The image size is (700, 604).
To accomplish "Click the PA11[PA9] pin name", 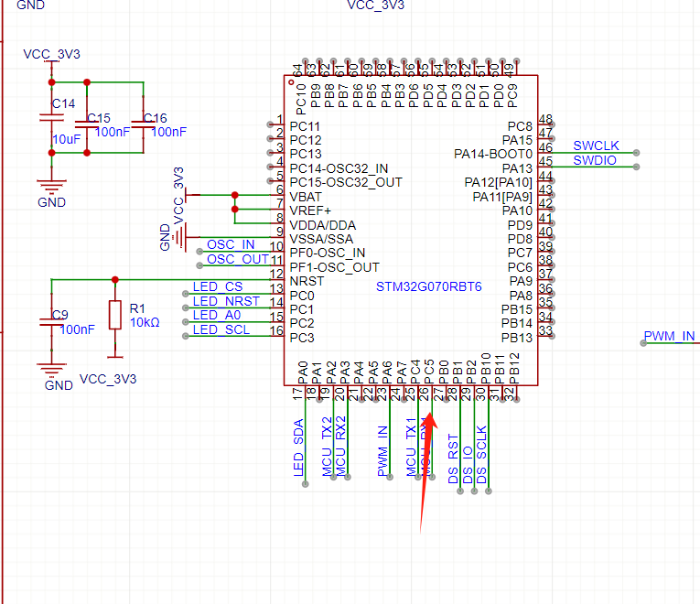I will (x=502, y=197).
